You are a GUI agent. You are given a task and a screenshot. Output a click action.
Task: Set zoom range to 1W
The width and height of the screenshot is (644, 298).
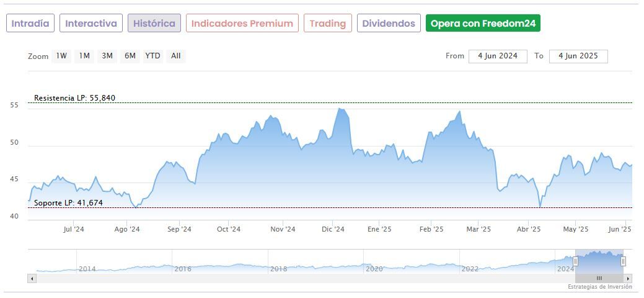point(61,56)
